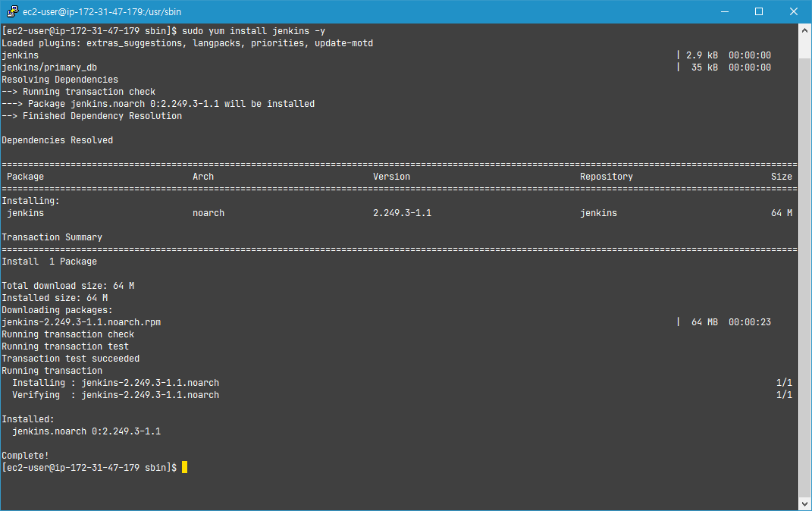Screen dimensions: 812x511
Task: Click the 'Arch' column header
Action: (203, 177)
